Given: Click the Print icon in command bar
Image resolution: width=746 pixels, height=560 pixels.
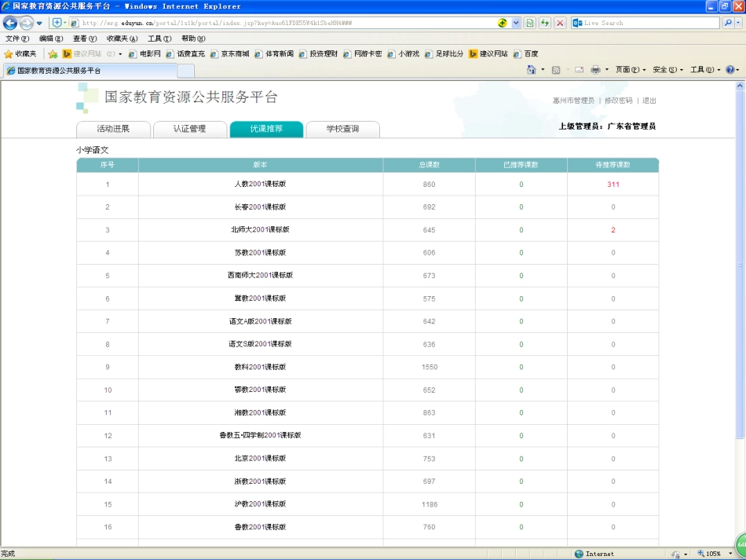Looking at the screenshot, I should [x=595, y=70].
